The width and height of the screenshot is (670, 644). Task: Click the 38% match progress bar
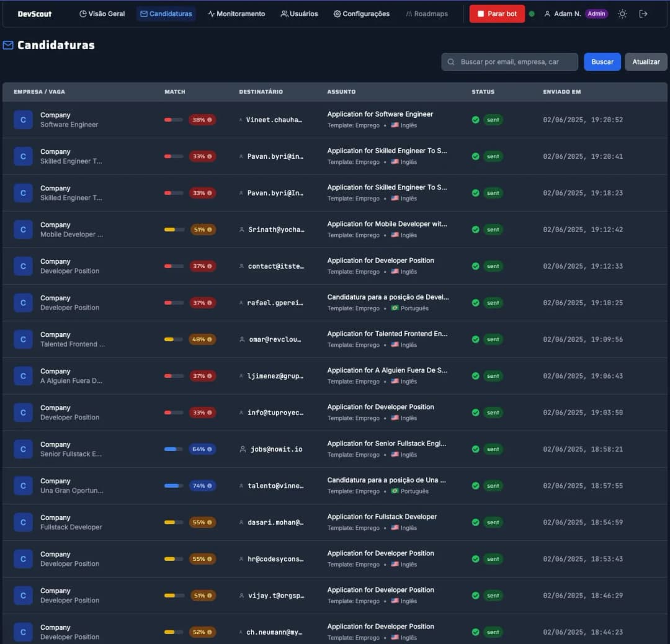tap(174, 119)
